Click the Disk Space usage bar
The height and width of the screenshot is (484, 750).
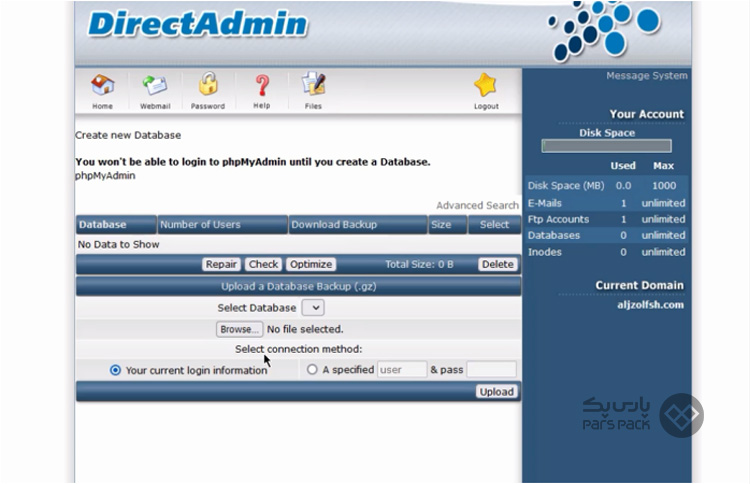click(x=607, y=146)
